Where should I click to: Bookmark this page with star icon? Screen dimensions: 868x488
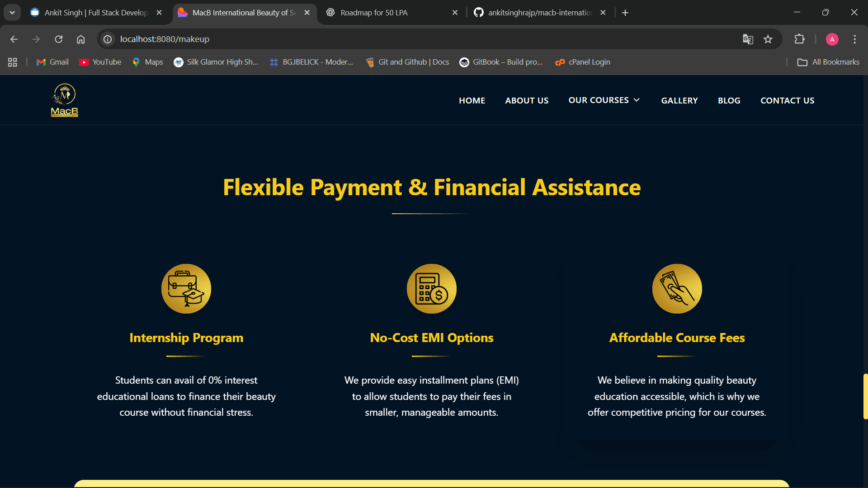click(x=768, y=39)
